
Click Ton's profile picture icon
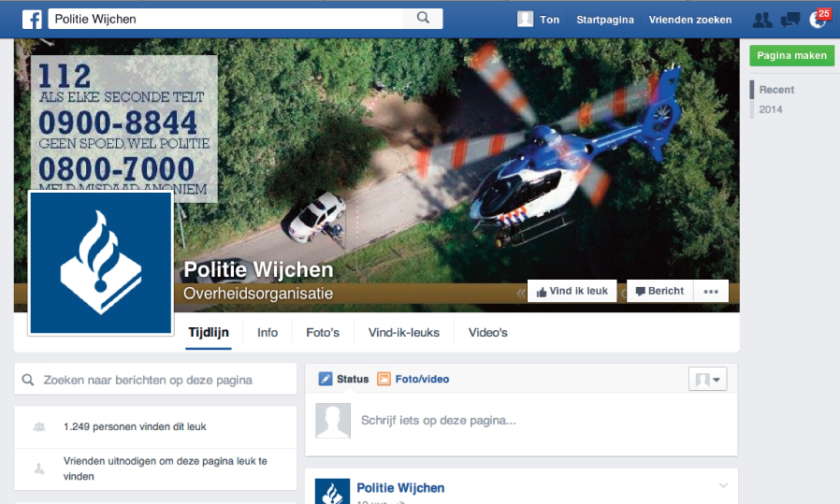(x=526, y=20)
